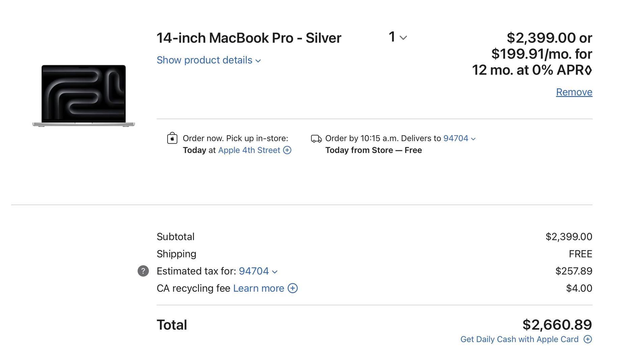The width and height of the screenshot is (621, 364).
Task: Click the 14-inch MacBook Pro - Silver title
Action: (249, 38)
